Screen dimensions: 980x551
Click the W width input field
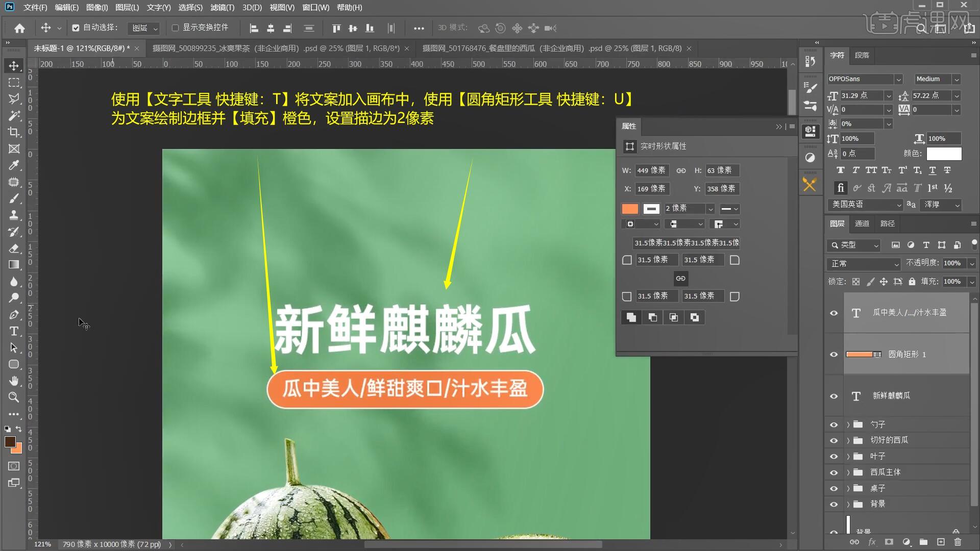click(651, 170)
